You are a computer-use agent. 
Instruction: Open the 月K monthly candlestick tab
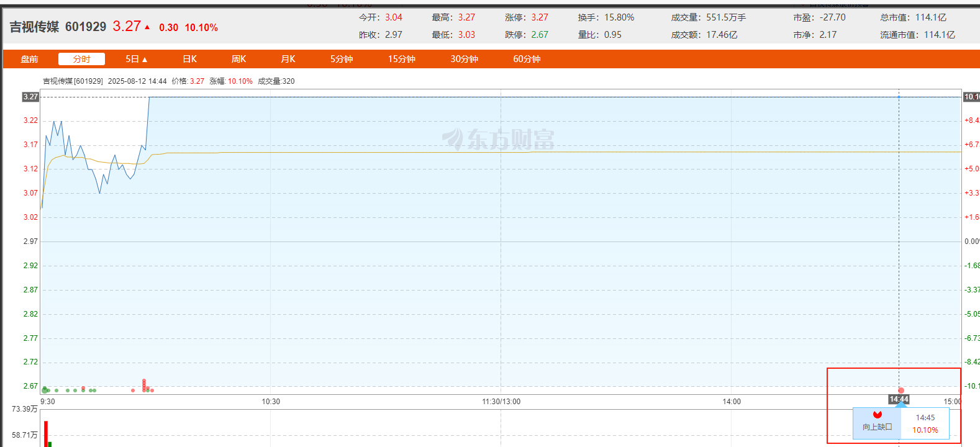pos(288,59)
